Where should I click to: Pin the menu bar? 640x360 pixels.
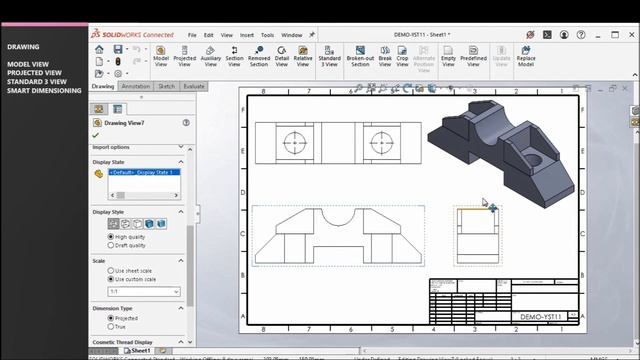pyautogui.click(x=312, y=35)
